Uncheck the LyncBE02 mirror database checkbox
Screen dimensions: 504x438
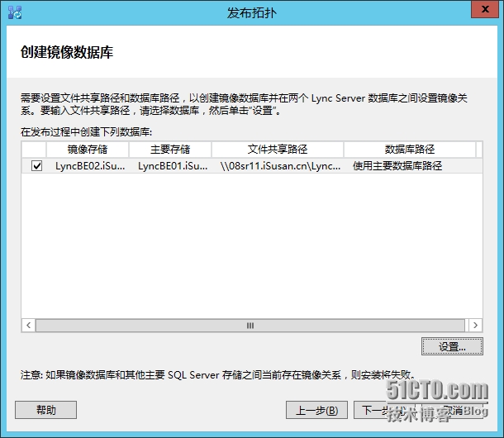[36, 166]
